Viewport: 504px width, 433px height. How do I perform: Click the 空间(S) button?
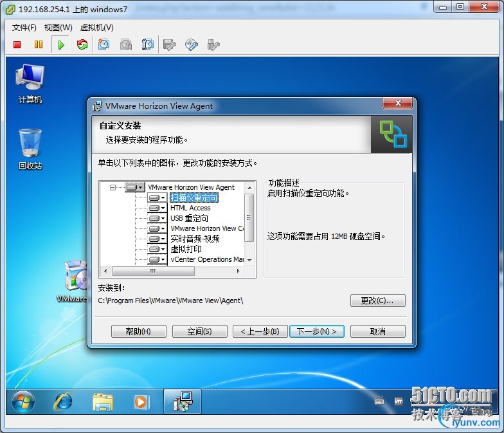[199, 331]
